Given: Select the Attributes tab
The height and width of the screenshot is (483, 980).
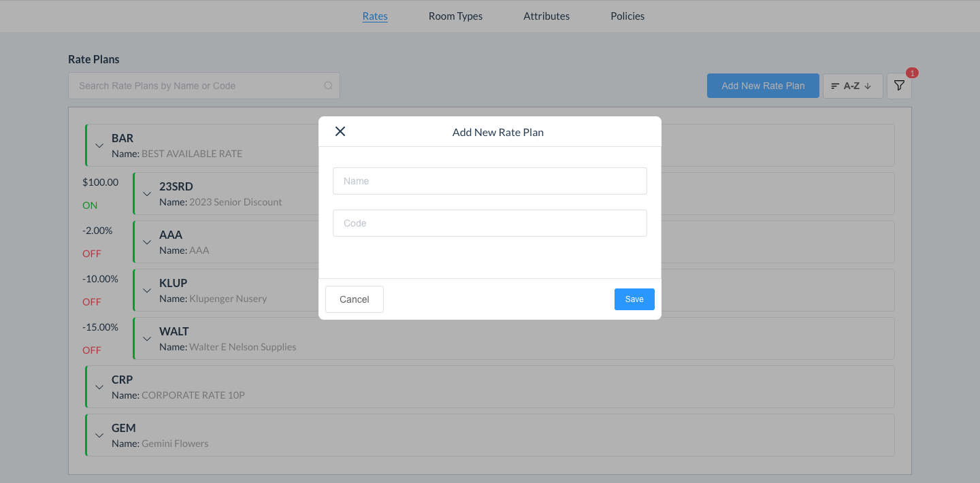Looking at the screenshot, I should pyautogui.click(x=546, y=16).
